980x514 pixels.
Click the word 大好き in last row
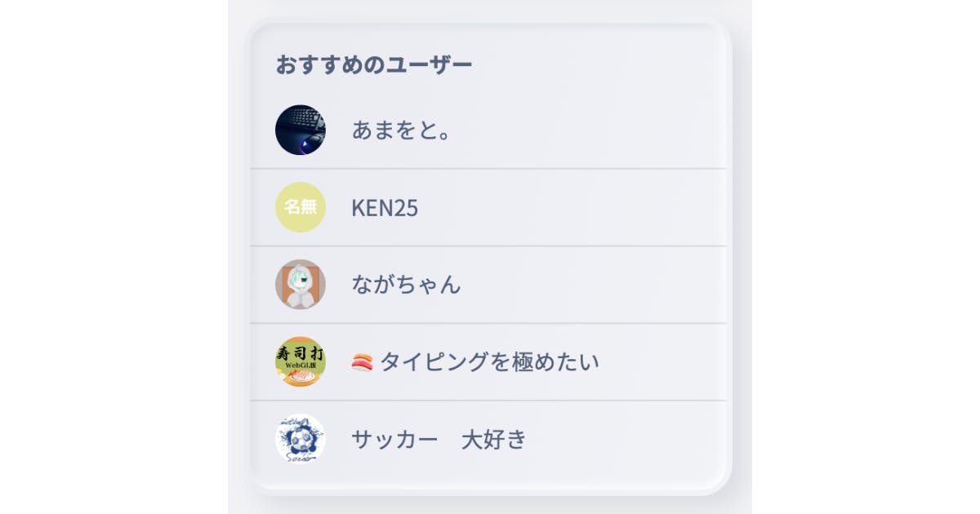click(494, 440)
